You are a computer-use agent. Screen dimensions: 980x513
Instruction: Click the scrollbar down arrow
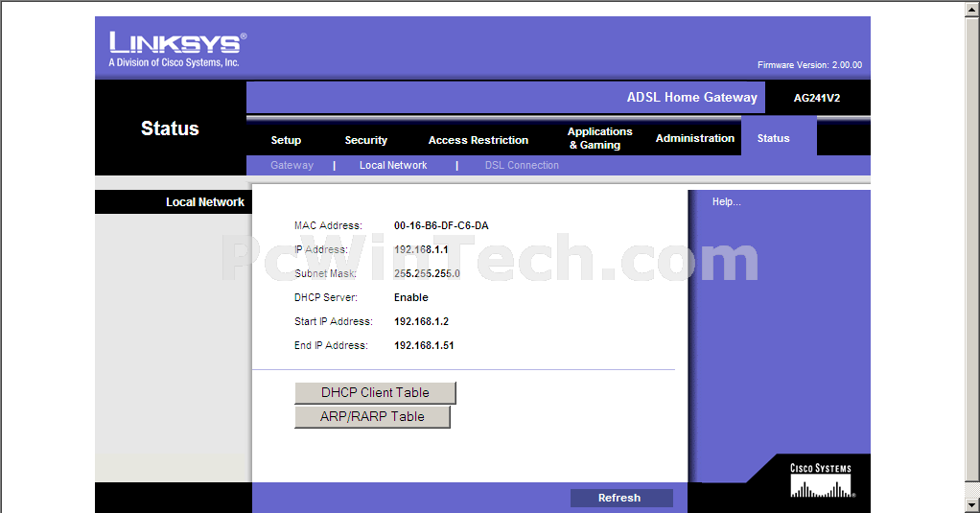point(972,505)
